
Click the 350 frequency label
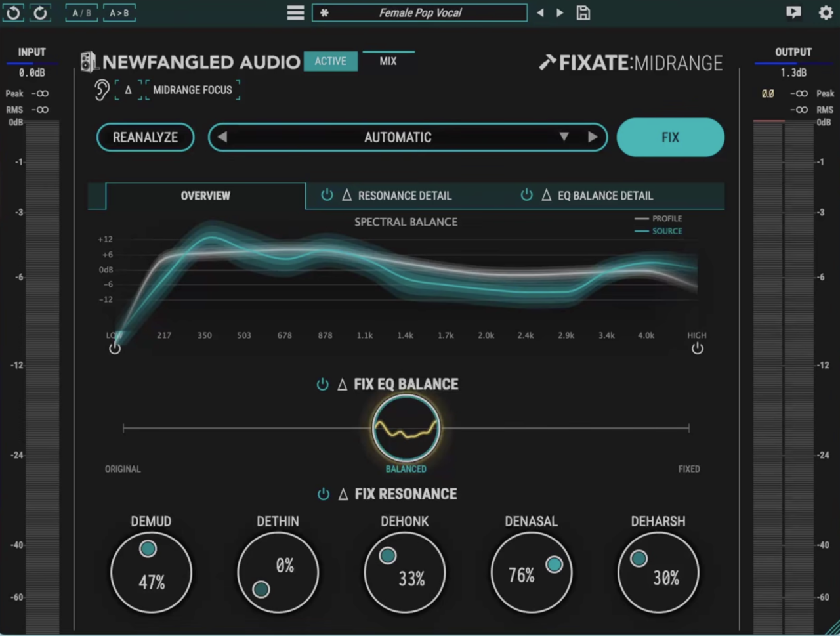pos(205,335)
